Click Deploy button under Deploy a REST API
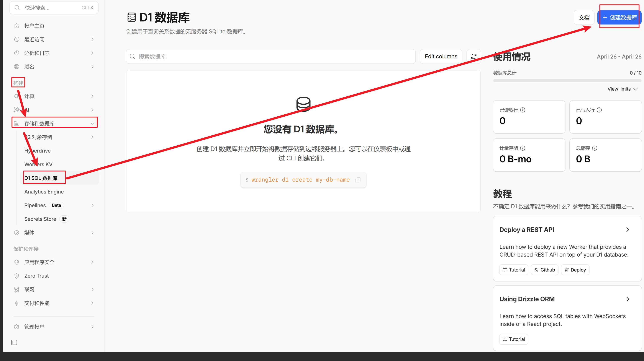This screenshot has width=644, height=361. 575,270
